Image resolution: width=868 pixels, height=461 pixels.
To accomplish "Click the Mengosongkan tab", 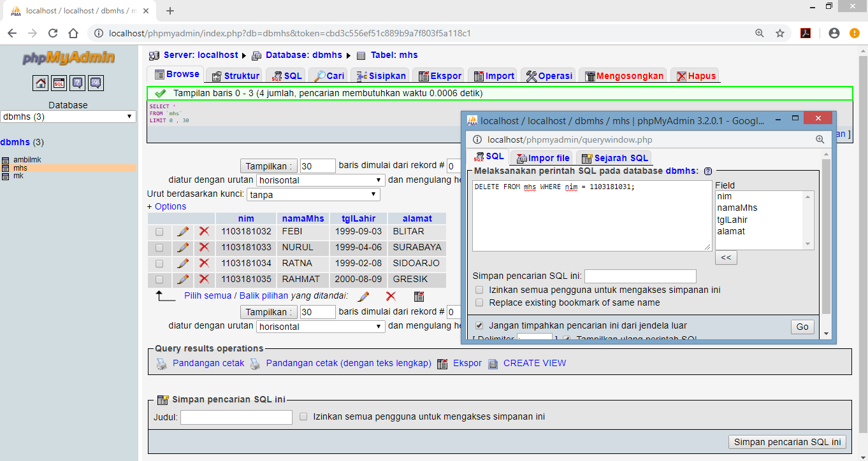I will click(624, 76).
